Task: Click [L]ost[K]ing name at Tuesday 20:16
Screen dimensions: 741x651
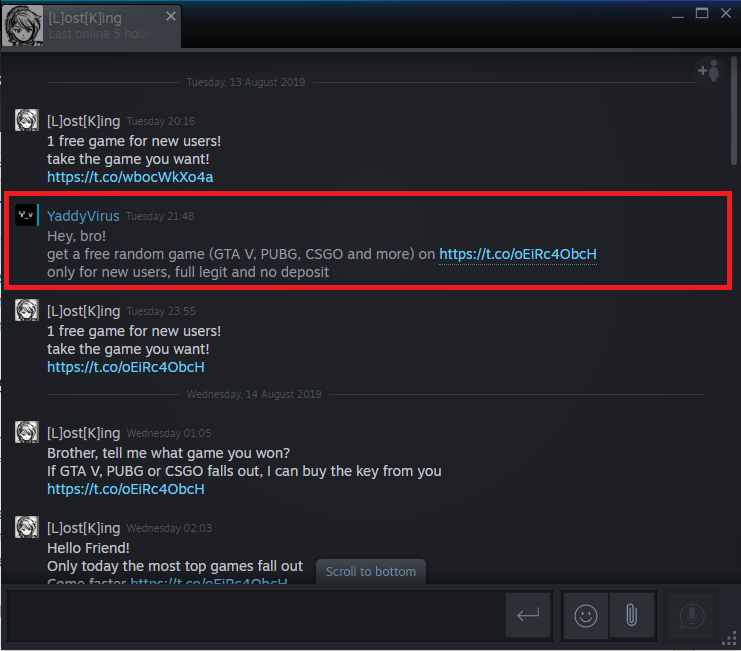Action: point(84,121)
